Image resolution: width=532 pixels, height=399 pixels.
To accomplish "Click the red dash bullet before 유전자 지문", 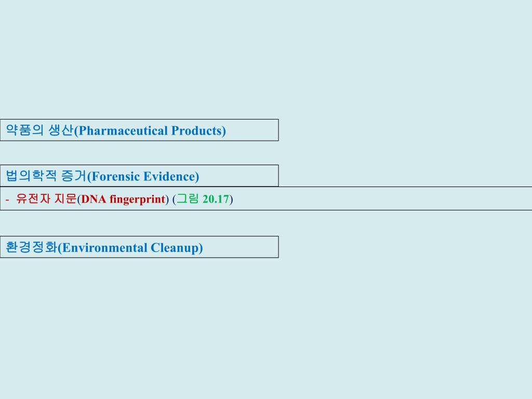I will [x=7, y=199].
